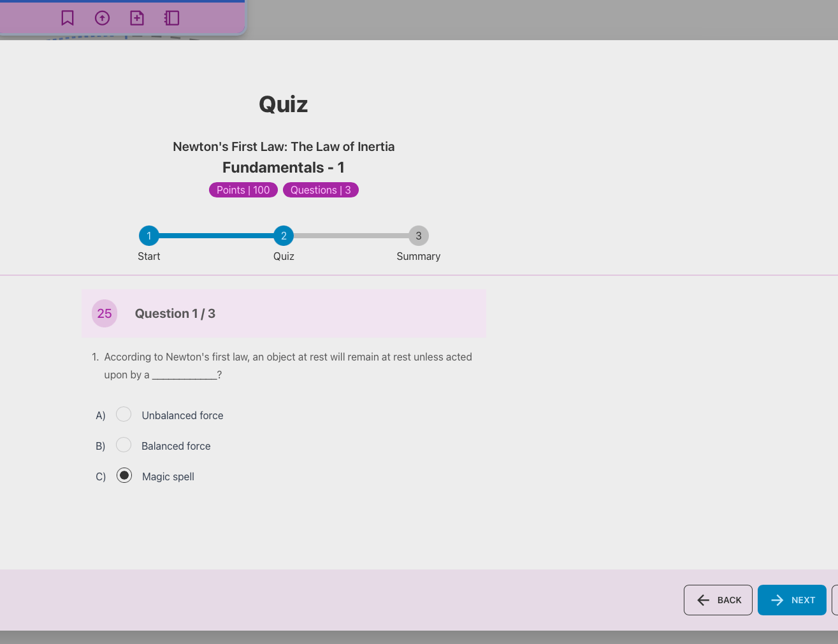Click the Questions | 3 badge

click(321, 190)
